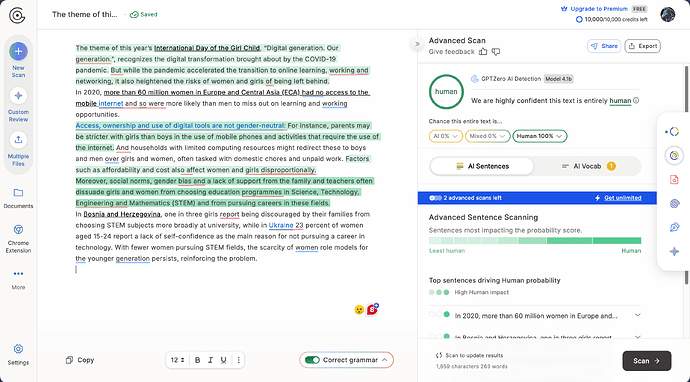
Task: Click the green Saved cloud status icon
Action: (x=134, y=15)
